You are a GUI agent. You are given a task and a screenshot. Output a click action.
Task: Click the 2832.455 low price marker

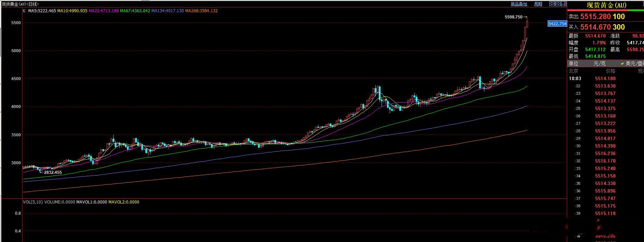[x=53, y=172]
